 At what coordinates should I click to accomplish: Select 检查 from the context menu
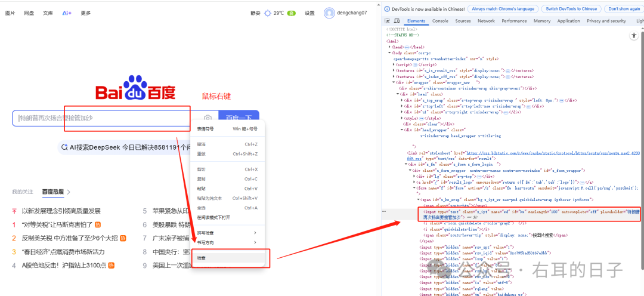click(x=202, y=258)
